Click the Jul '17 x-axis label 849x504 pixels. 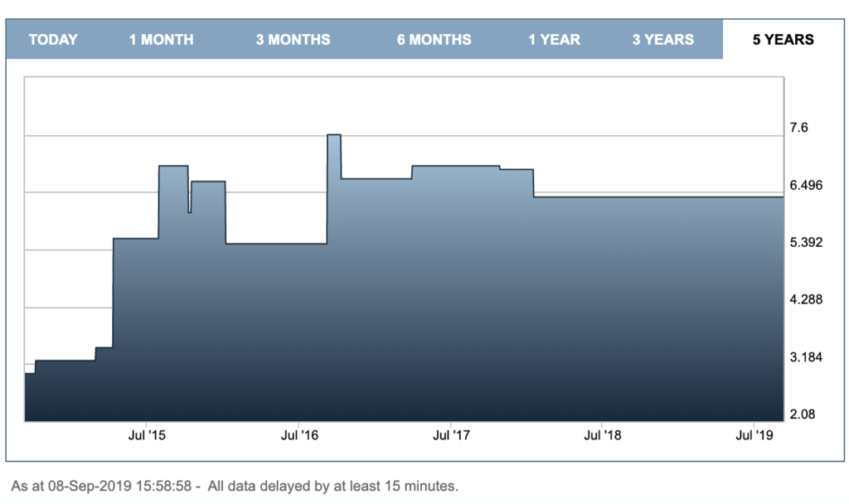451,435
